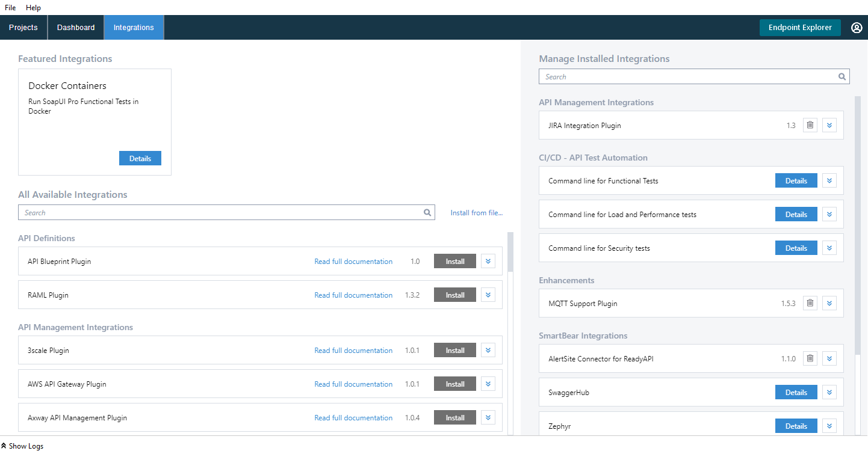Open Install from file link
Screen dimensions: 868x451
point(476,212)
